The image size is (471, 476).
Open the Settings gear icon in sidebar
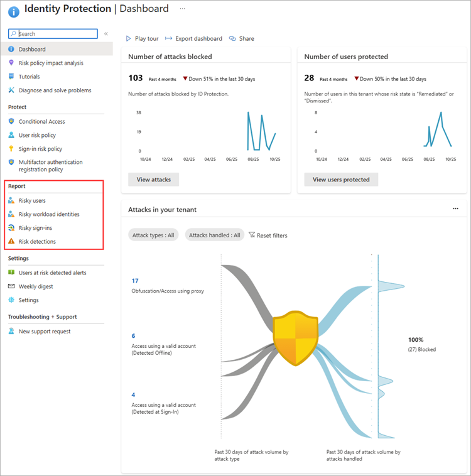[x=11, y=300]
